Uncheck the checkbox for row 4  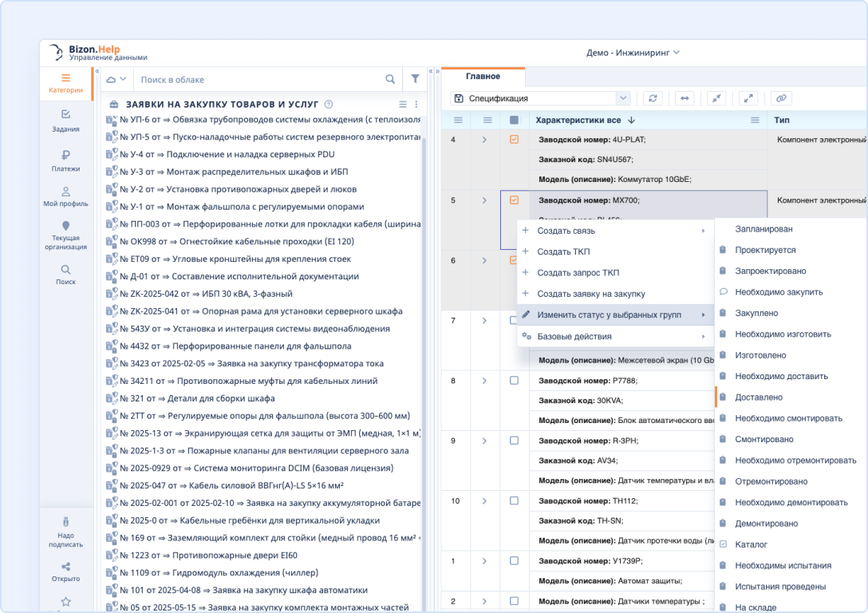514,140
